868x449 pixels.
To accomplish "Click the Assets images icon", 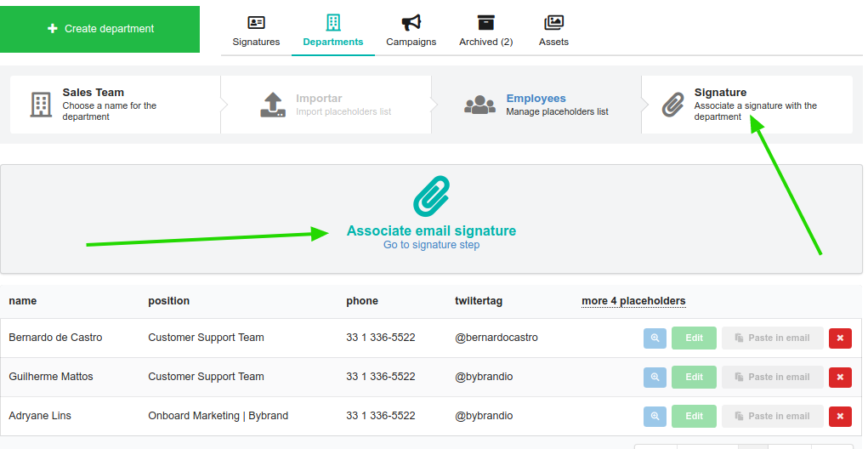I will [x=553, y=22].
